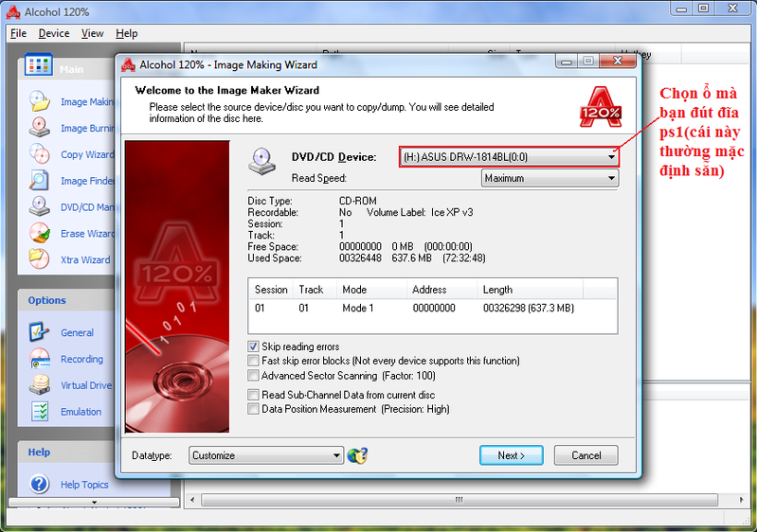Open Xtra Wizard link
Screen dimensions: 757x532
[x=85, y=259]
